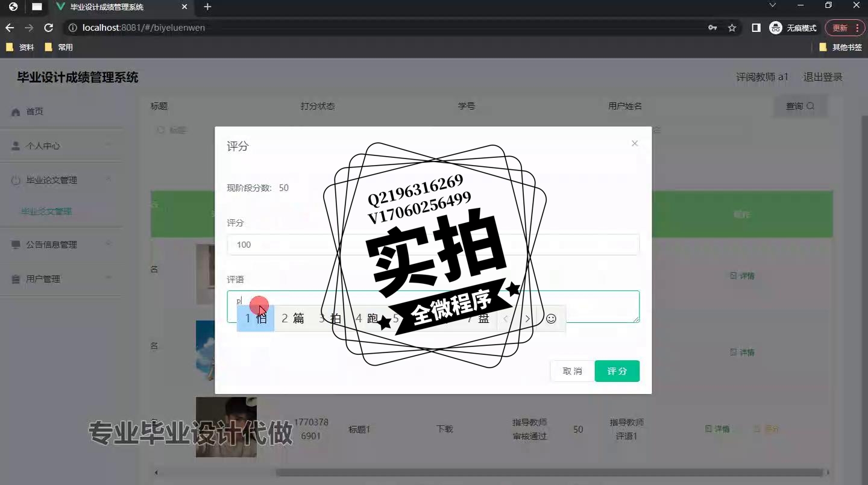Click the 打分状态 filter label
This screenshot has width=868, height=485.
318,106
